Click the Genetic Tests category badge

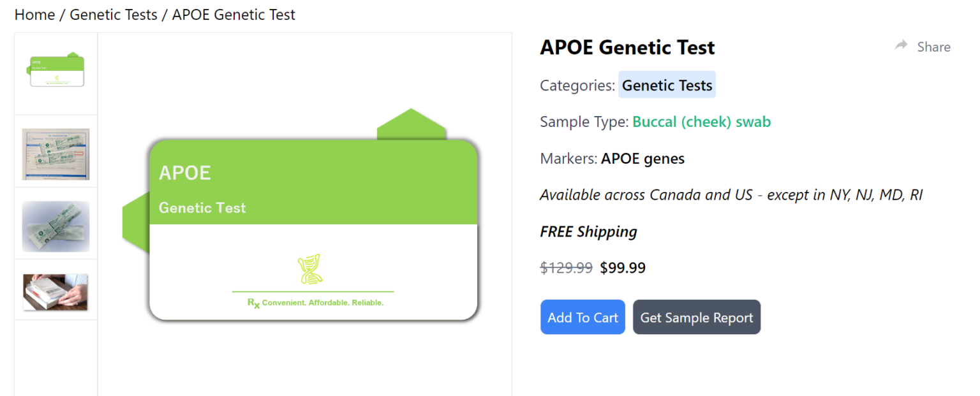tap(667, 85)
